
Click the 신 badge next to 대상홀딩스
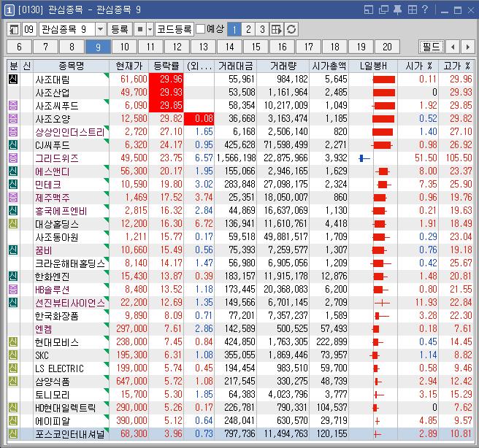[x=13, y=223]
